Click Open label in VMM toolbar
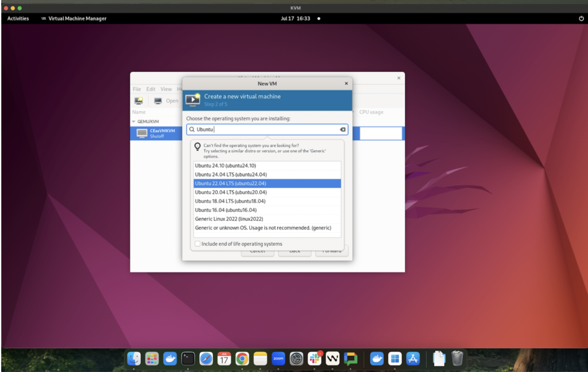This screenshot has width=588, height=372. [x=172, y=101]
